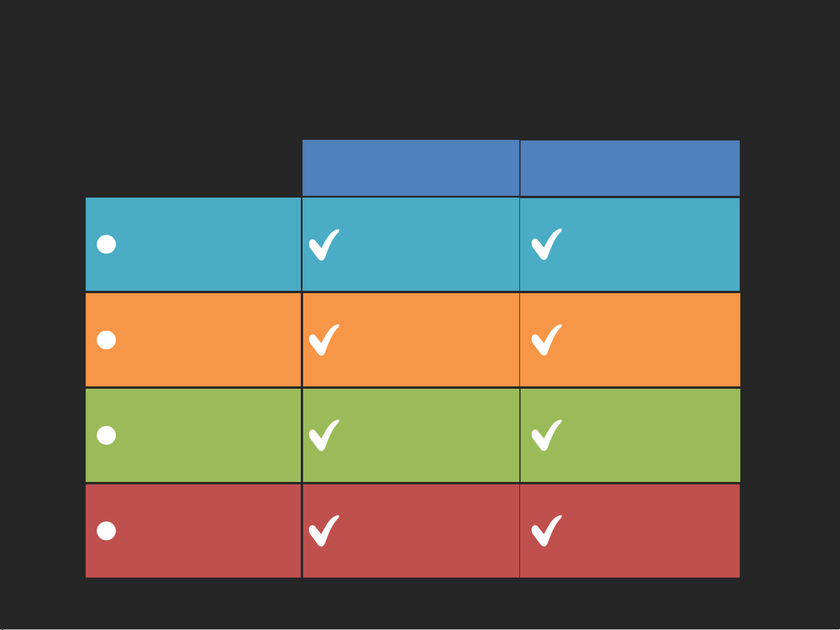Click the first checkmark in the teal row
Screen dimensions: 840x630
click(324, 245)
